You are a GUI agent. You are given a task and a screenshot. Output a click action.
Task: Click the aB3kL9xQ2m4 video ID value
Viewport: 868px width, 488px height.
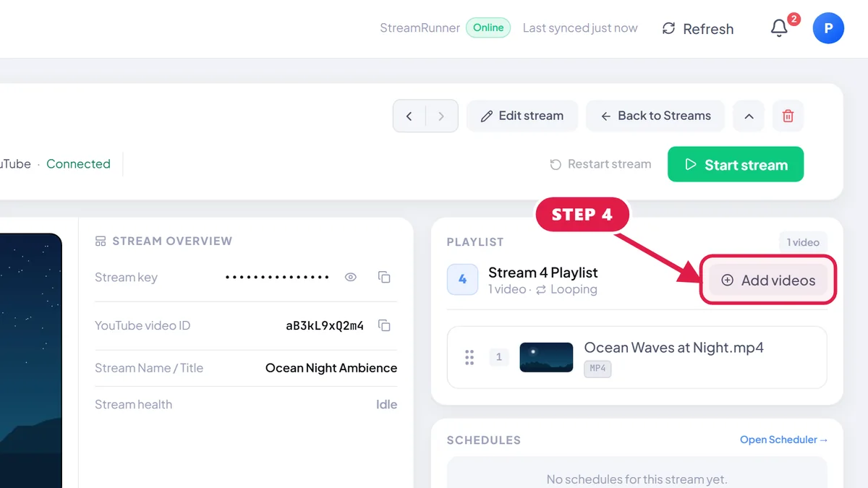pos(325,325)
